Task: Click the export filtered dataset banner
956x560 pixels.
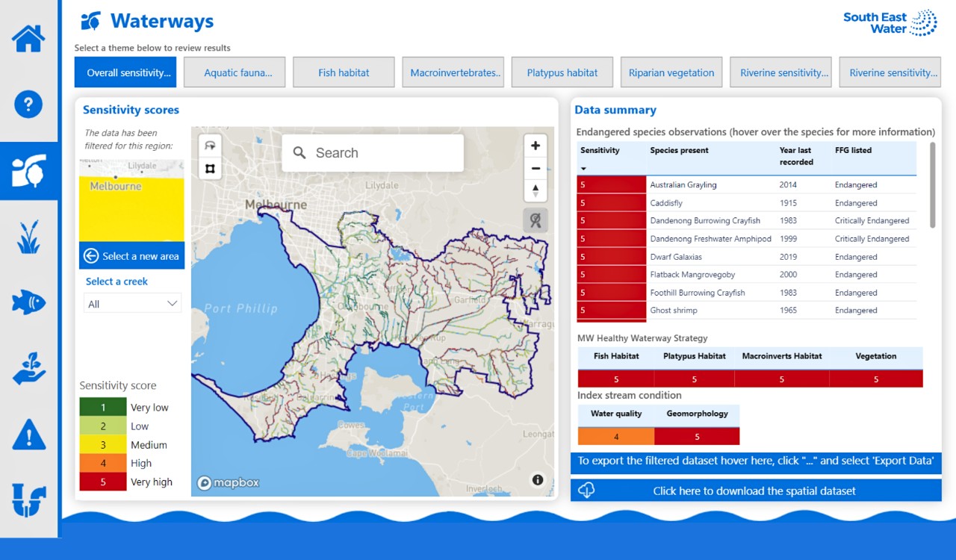Action: pyautogui.click(x=756, y=463)
